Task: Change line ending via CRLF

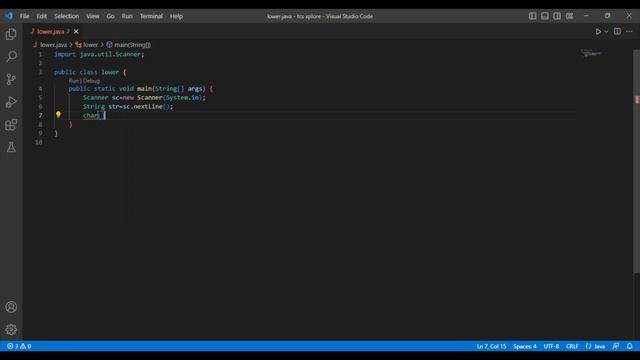Action: 572,346
